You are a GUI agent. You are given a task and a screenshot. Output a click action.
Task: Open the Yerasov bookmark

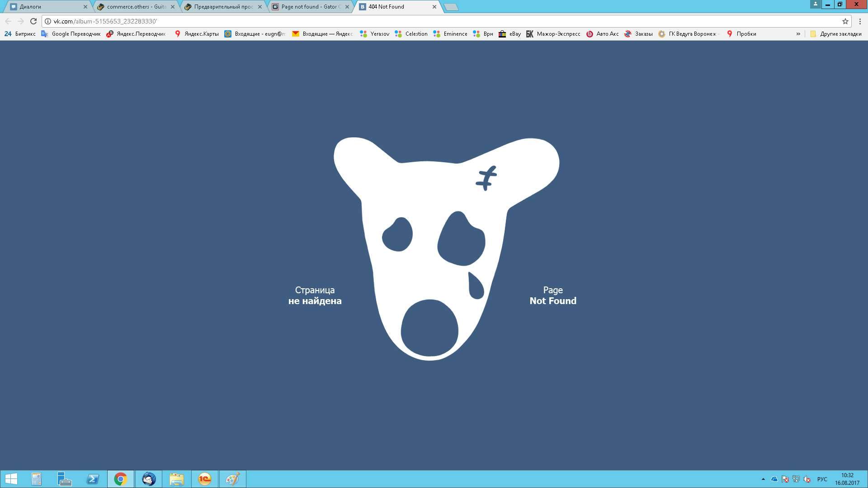374,34
